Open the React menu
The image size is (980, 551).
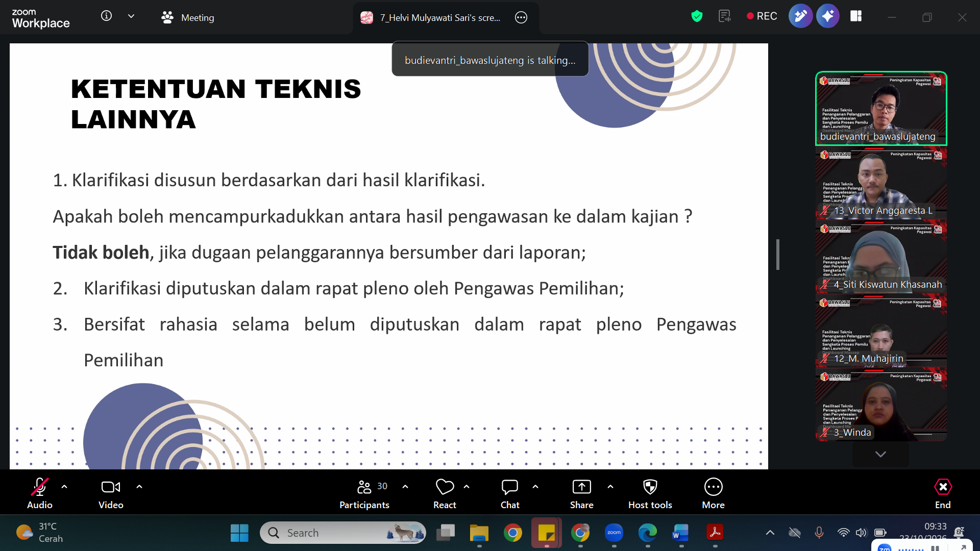[445, 493]
